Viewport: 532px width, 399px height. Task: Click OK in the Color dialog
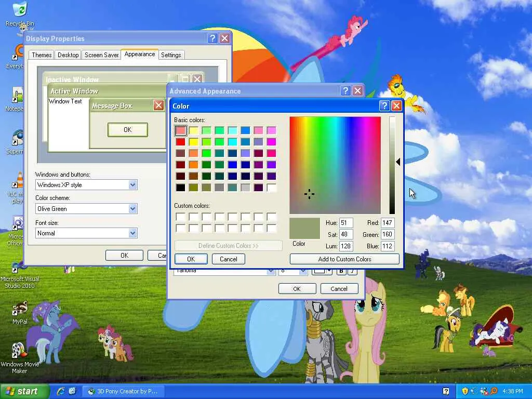[x=191, y=259]
